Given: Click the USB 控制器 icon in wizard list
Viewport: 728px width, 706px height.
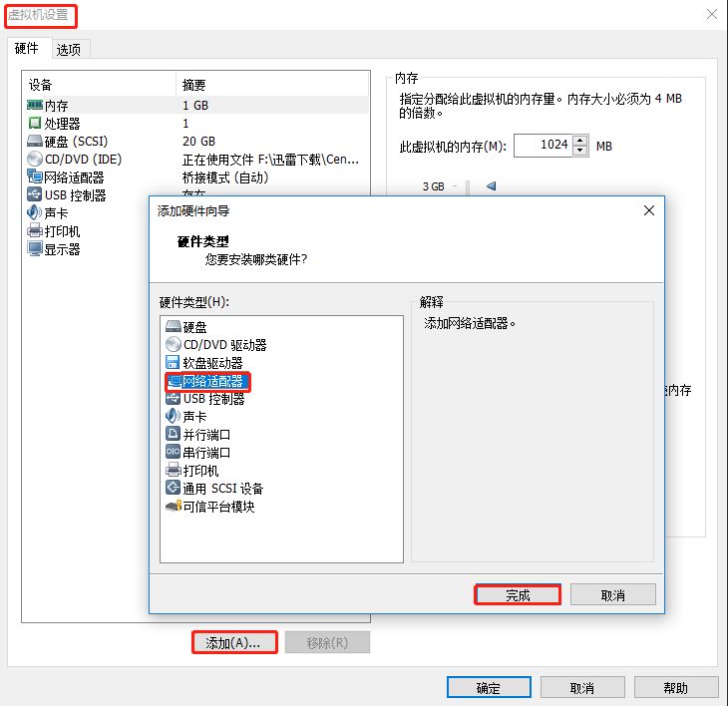Looking at the screenshot, I should [x=174, y=398].
